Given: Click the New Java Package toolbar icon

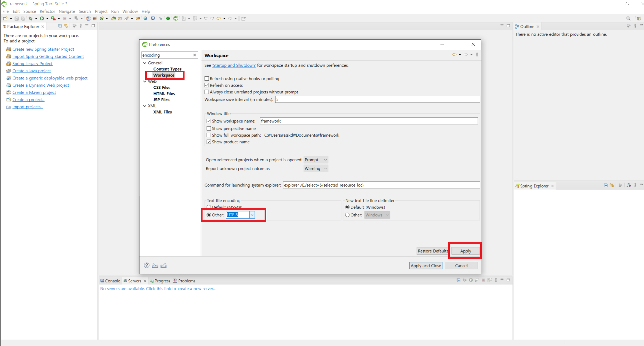Looking at the screenshot, I should (95, 18).
